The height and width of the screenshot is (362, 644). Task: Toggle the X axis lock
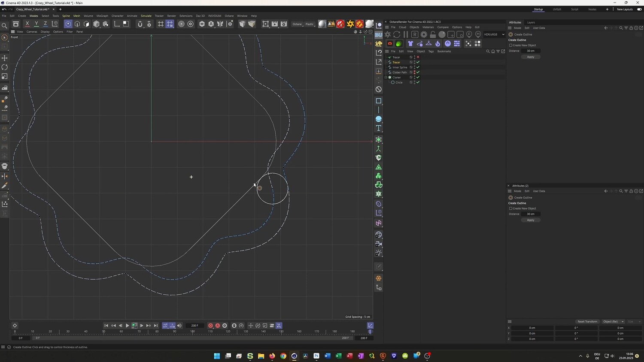pyautogui.click(x=27, y=24)
